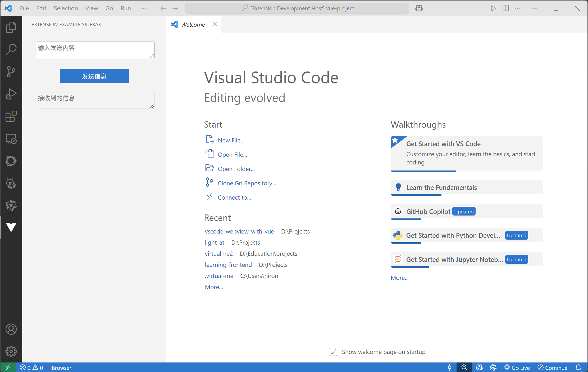Screen dimensions: 588x372
Task: Click the blue 发送信息 button
Action: coord(94,76)
